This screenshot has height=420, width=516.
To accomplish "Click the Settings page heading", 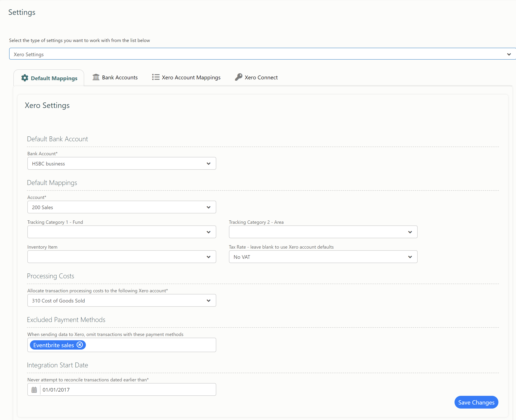I will click(x=22, y=12).
